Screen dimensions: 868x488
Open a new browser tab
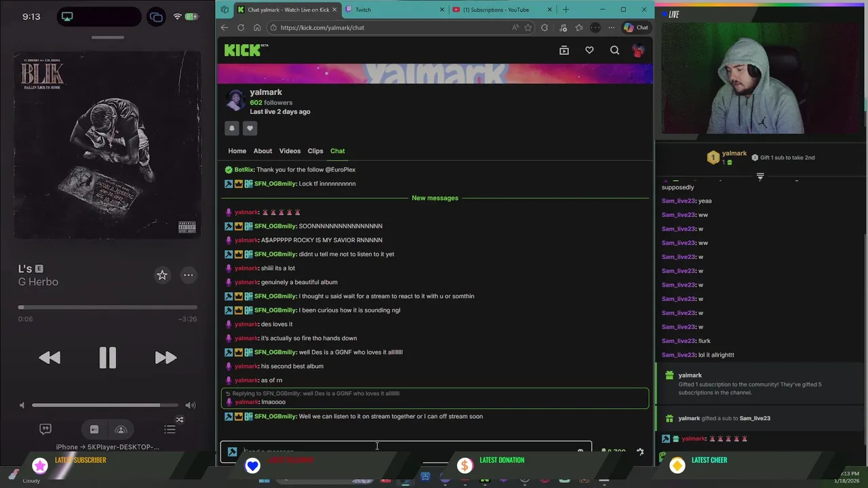[566, 9]
